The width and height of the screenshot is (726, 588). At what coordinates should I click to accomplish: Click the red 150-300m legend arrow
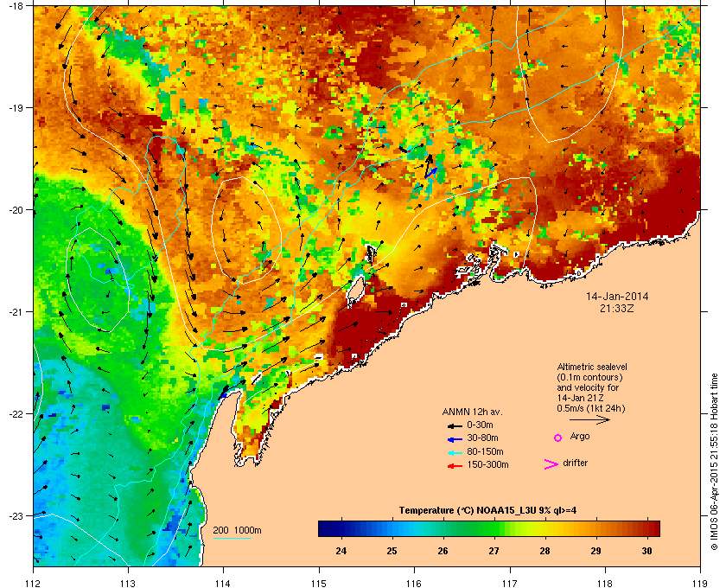pyautogui.click(x=455, y=466)
